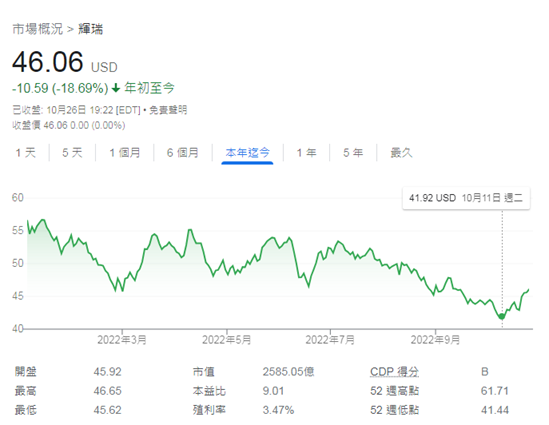Click the 本益比 value 9.01
Screen dimensions: 549x425
[x=273, y=391]
